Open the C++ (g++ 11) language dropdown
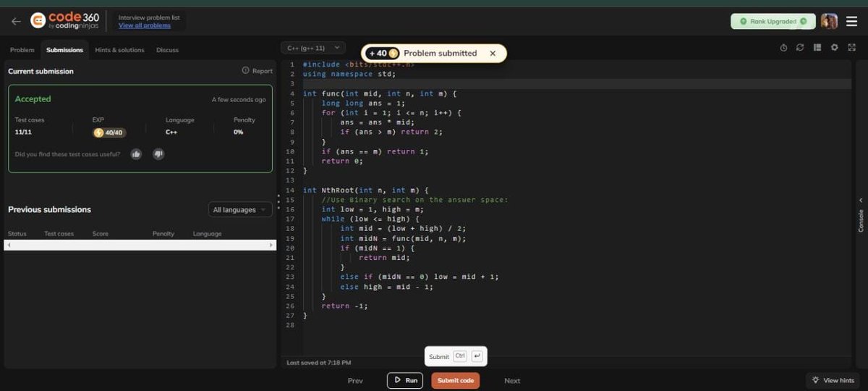Image resolution: width=868 pixels, height=391 pixels. (314, 48)
